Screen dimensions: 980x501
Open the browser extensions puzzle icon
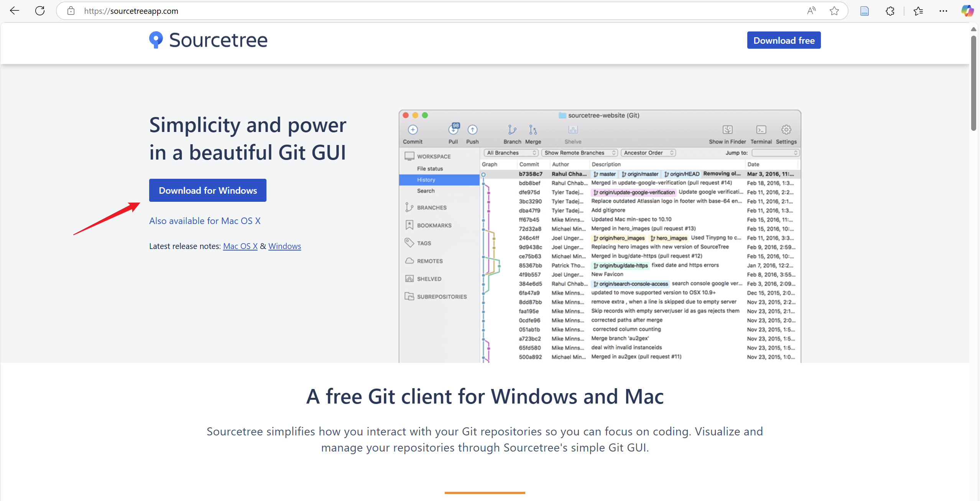tap(890, 11)
